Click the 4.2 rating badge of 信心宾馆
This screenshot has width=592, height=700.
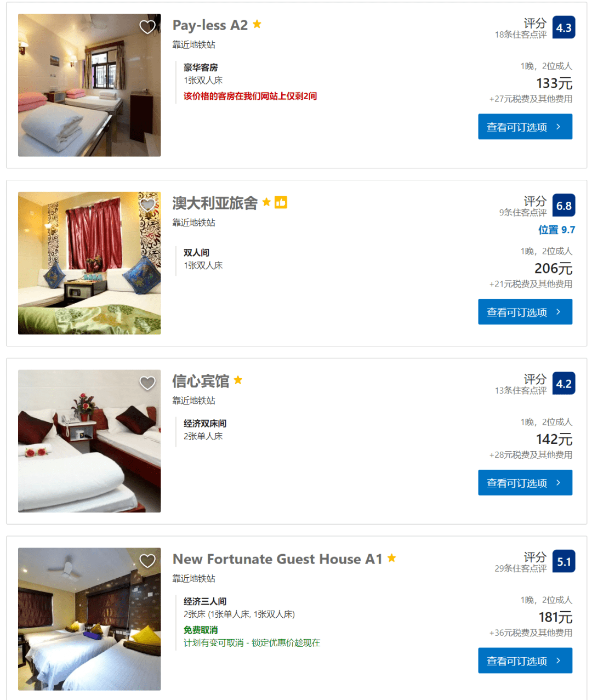[x=563, y=384]
